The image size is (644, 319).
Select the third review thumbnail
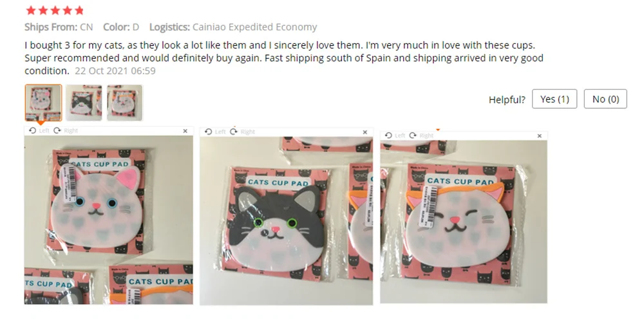[x=125, y=102]
